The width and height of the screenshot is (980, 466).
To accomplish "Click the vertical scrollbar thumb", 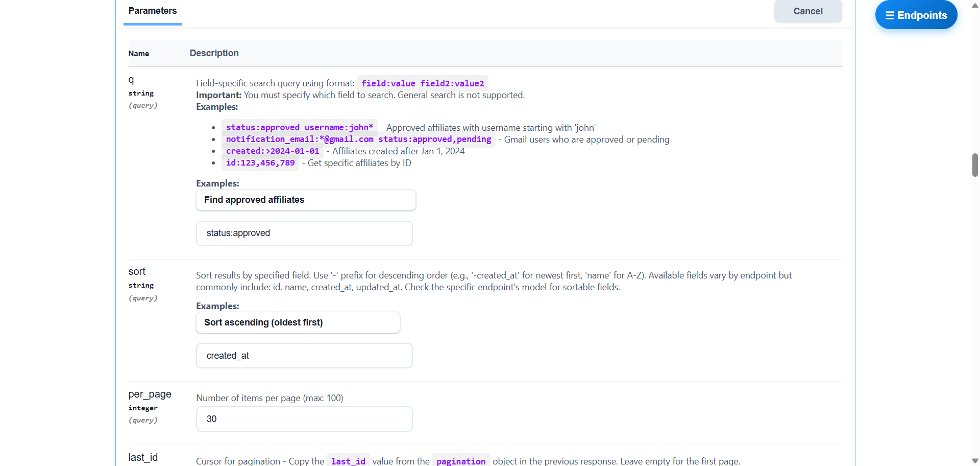I will (975, 165).
